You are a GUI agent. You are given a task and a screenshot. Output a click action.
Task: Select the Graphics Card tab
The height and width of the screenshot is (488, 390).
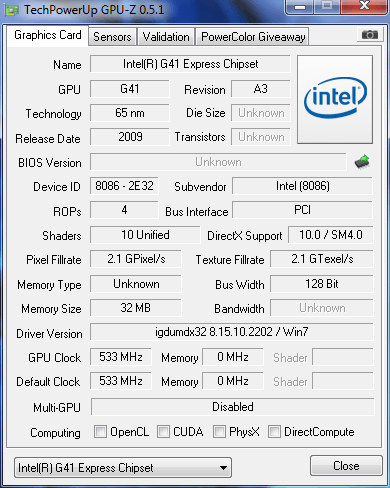point(48,35)
